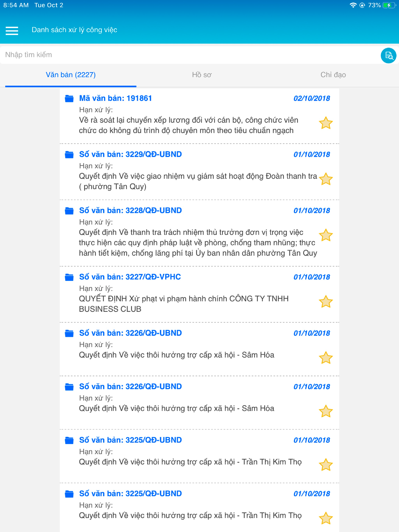
Task: Switch to the Chỉ đạo tab
Action: pos(333,75)
